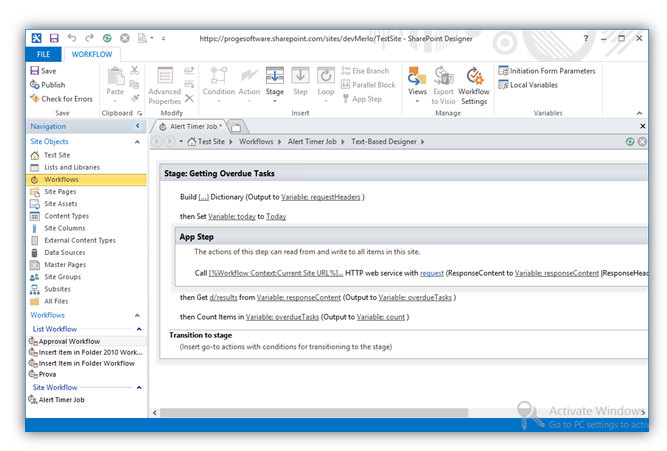This screenshot has height=451, width=667.
Task: Switch to the Alert Timer Job document tab
Action: (x=189, y=127)
